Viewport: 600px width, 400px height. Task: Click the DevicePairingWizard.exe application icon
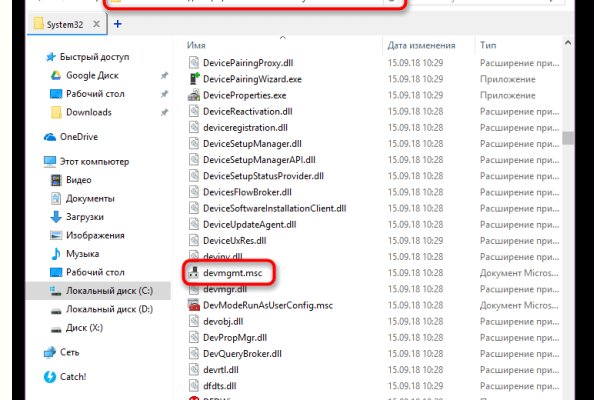(195, 79)
